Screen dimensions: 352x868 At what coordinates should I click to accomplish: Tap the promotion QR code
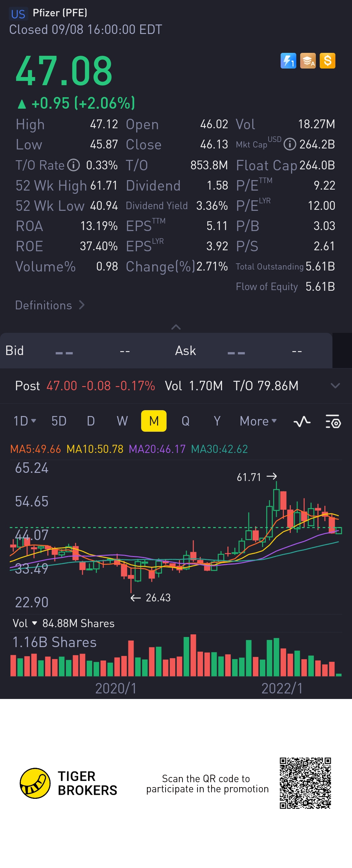pos(305,783)
